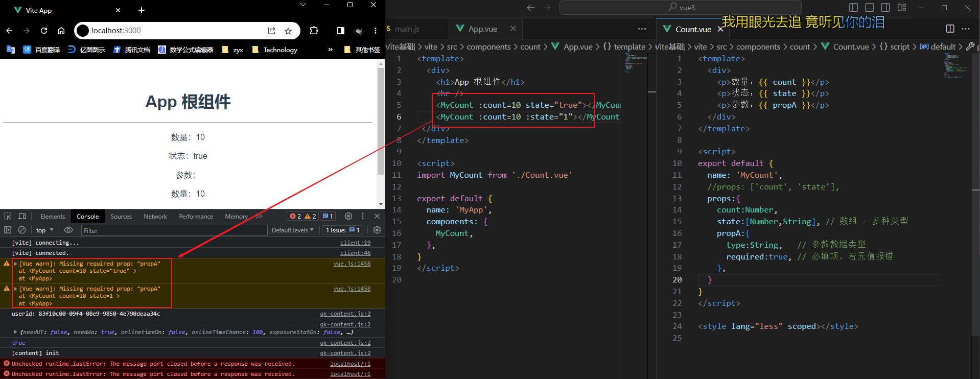Select the Console tab
980x379 pixels.
tap(88, 217)
